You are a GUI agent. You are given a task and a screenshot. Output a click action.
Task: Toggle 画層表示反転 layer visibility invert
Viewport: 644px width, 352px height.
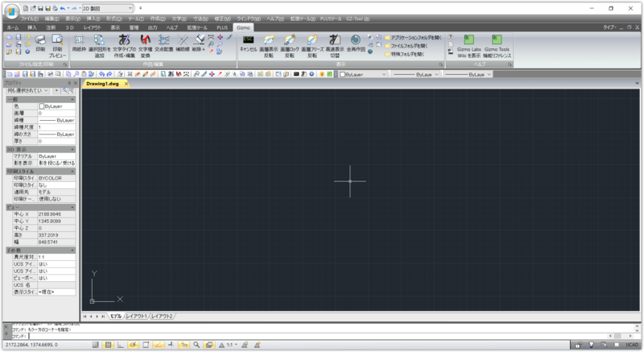[269, 43]
